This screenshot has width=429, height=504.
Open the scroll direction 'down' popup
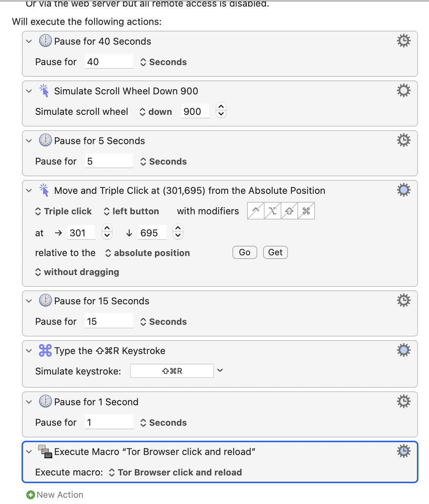tap(156, 112)
